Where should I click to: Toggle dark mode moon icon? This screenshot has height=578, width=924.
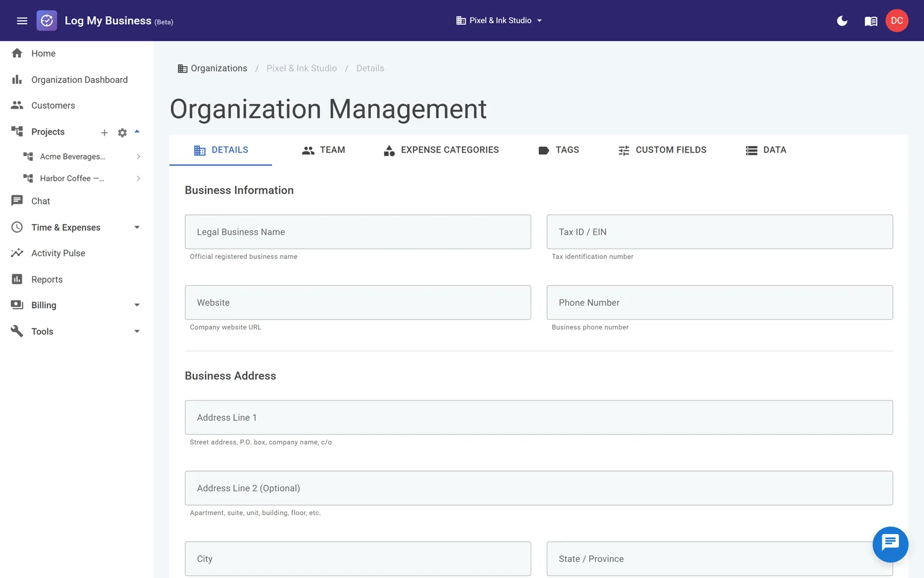842,21
